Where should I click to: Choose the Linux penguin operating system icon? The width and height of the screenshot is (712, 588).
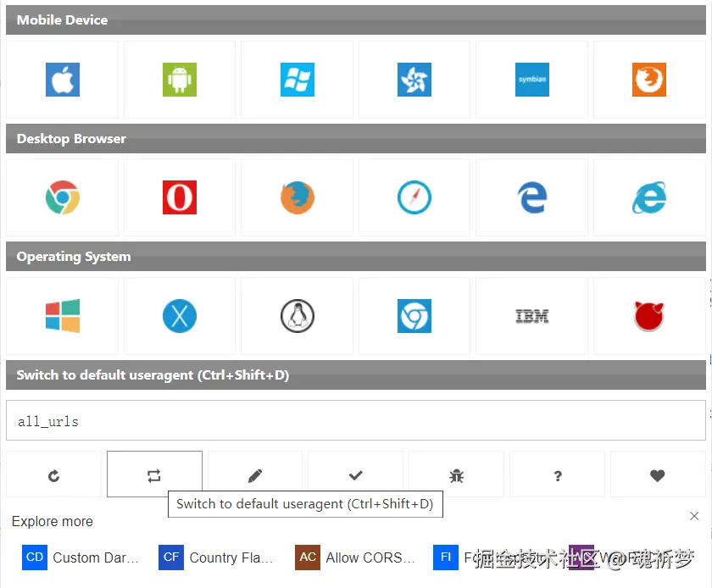coord(297,316)
